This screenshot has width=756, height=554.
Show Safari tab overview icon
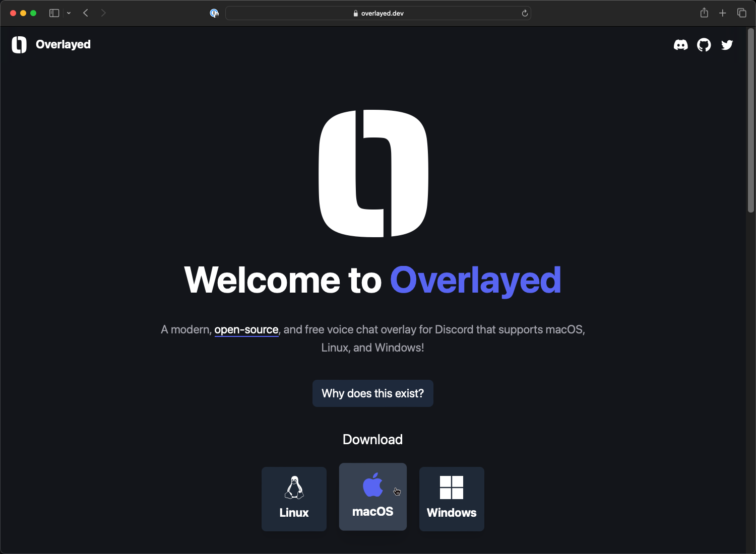coord(741,13)
